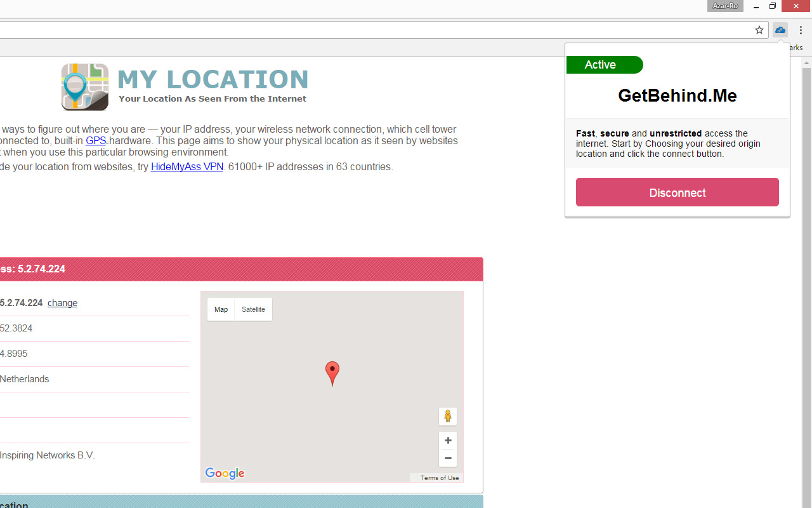
Task: Click the MY LOCATION heading
Action: point(213,79)
